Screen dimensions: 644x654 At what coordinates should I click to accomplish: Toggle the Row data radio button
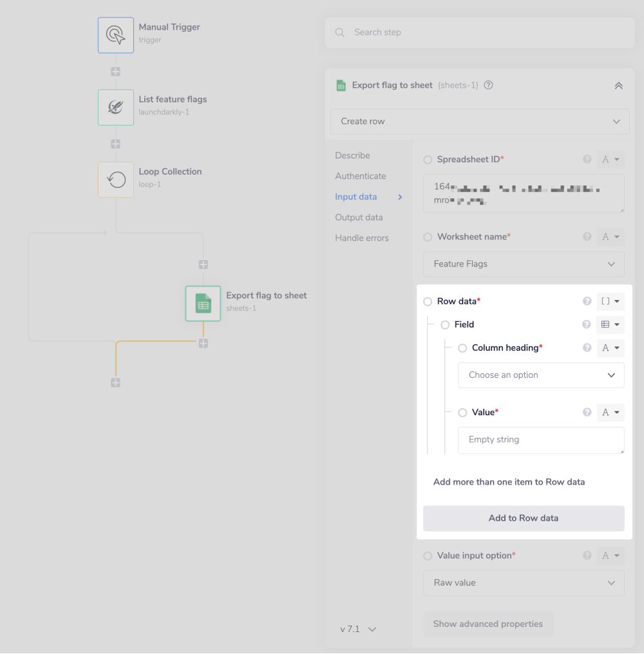pyautogui.click(x=428, y=301)
